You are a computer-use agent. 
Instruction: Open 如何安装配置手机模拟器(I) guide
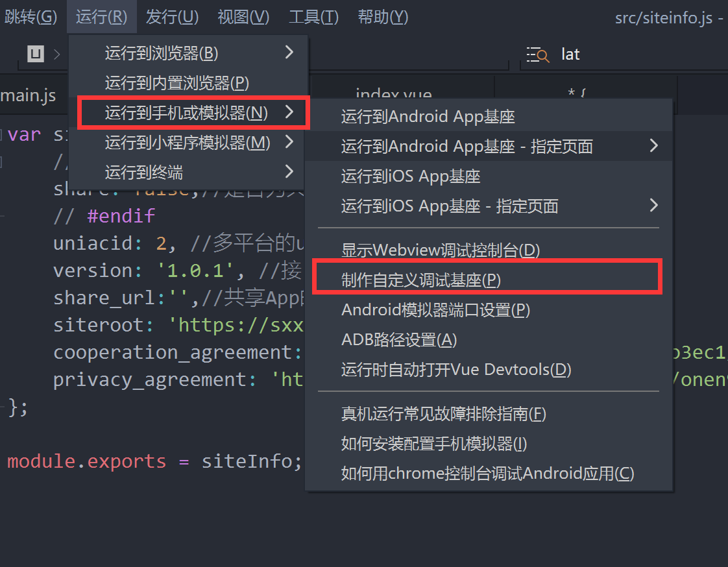click(x=434, y=444)
